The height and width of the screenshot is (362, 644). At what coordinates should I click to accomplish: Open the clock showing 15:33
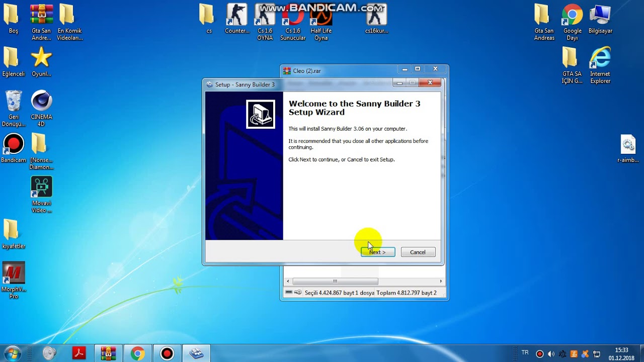[x=621, y=354]
